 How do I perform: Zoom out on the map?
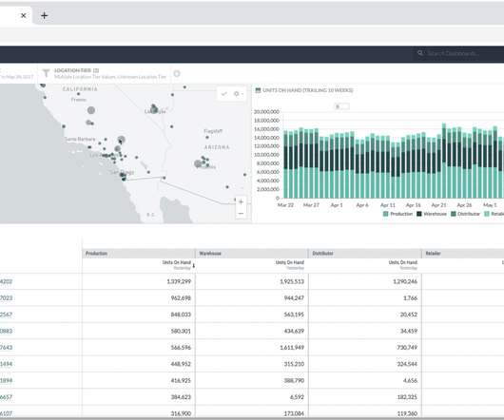point(241,214)
